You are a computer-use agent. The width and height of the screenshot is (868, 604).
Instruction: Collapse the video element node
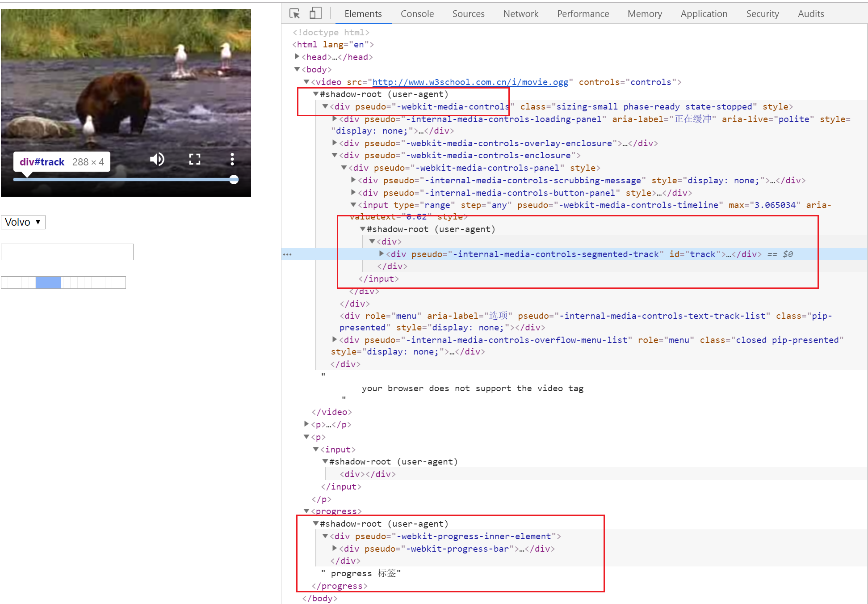point(306,82)
